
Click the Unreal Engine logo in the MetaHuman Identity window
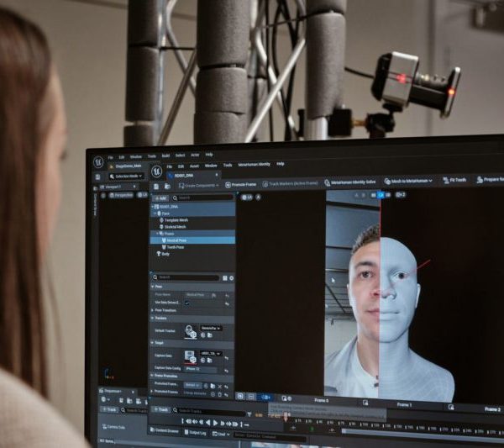point(156,171)
